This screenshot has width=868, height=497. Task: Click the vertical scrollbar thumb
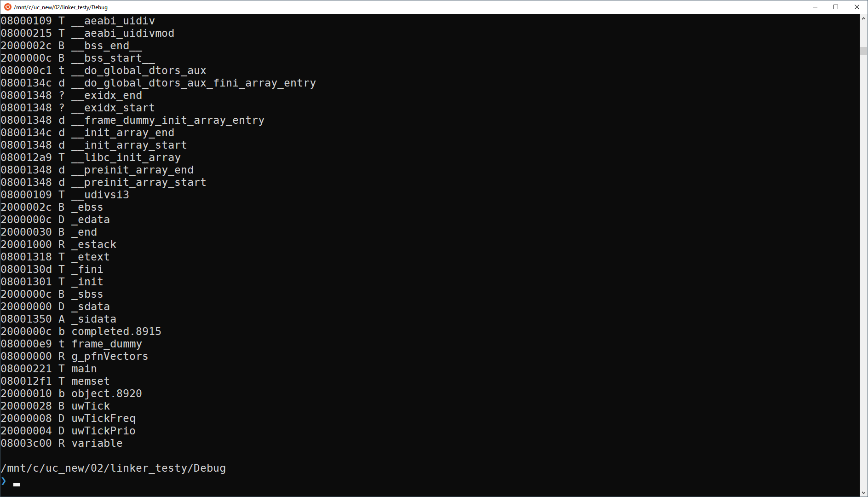[863, 51]
